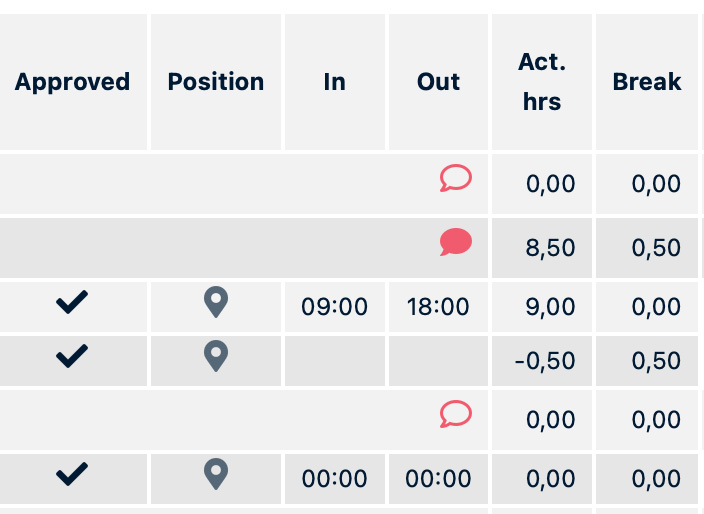Click the Out column header
Image resolution: width=704 pixels, height=514 pixels.
[438, 82]
